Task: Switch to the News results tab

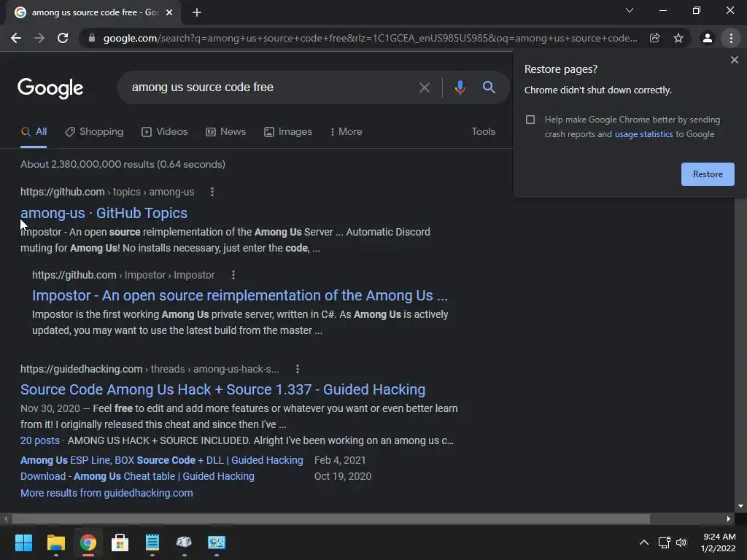Action: coord(226,132)
